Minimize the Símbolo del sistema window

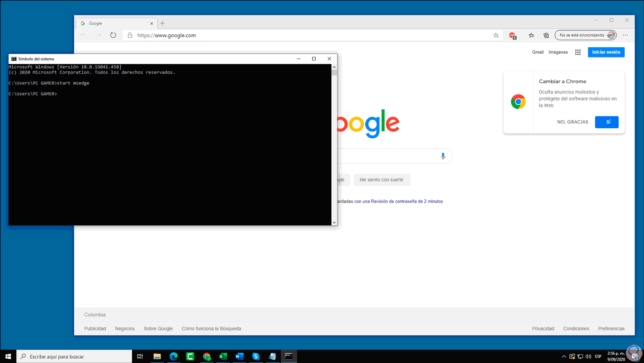pos(299,59)
